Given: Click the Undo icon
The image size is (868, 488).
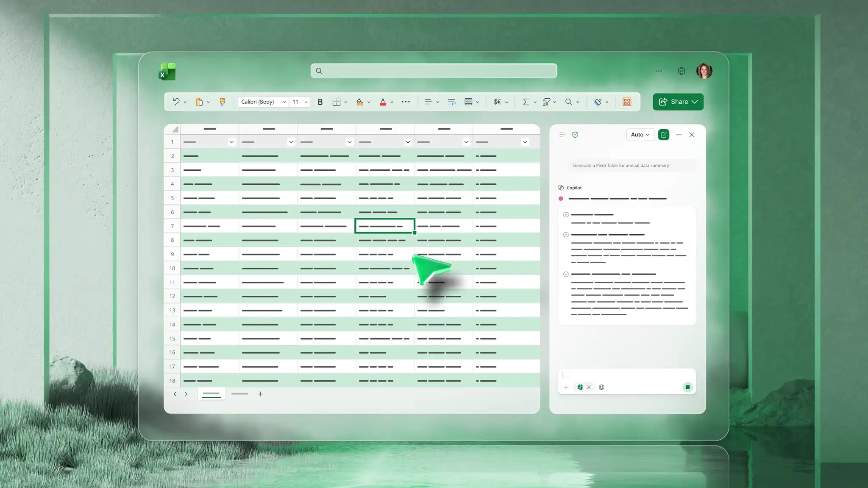Looking at the screenshot, I should click(x=176, y=102).
